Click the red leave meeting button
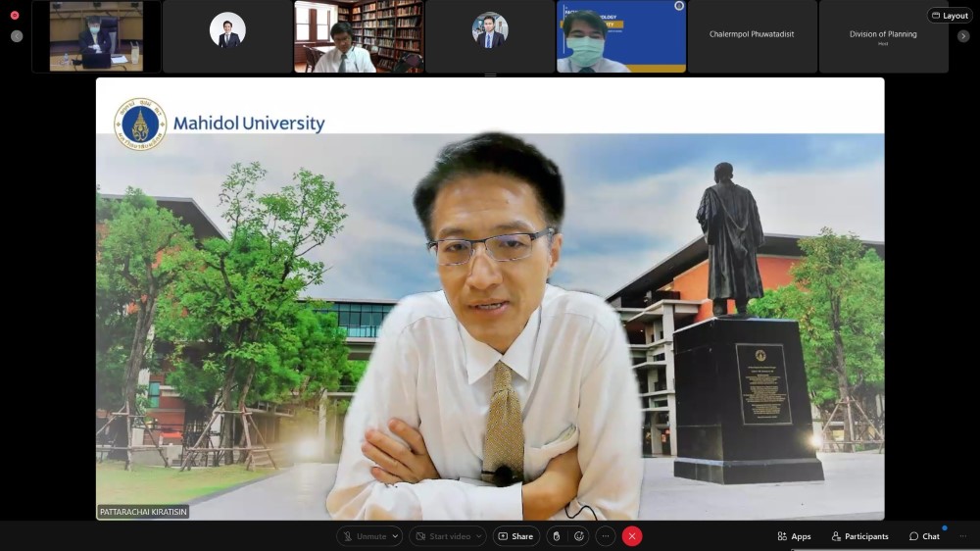Image resolution: width=980 pixels, height=551 pixels. point(632,536)
